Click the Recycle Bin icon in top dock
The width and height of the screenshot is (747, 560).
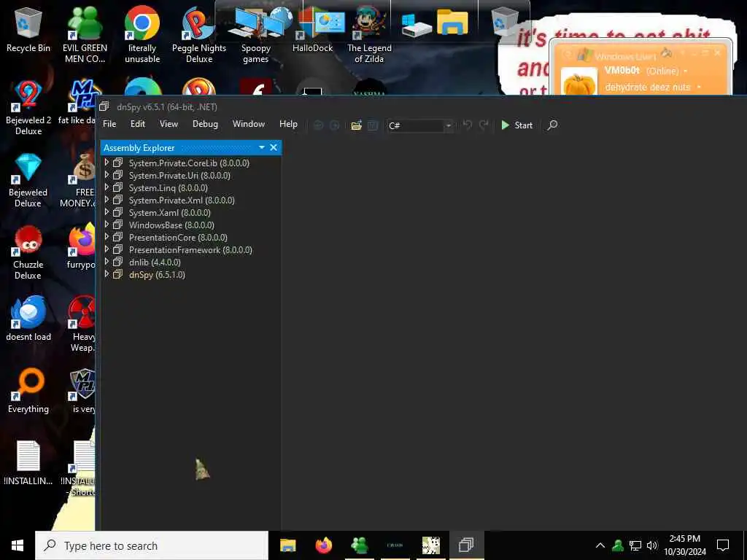click(x=505, y=21)
